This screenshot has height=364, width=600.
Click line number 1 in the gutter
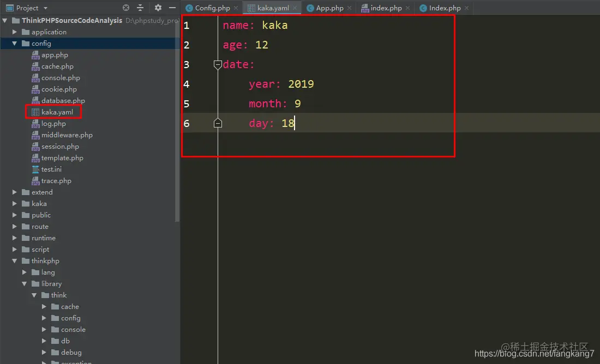click(x=187, y=25)
